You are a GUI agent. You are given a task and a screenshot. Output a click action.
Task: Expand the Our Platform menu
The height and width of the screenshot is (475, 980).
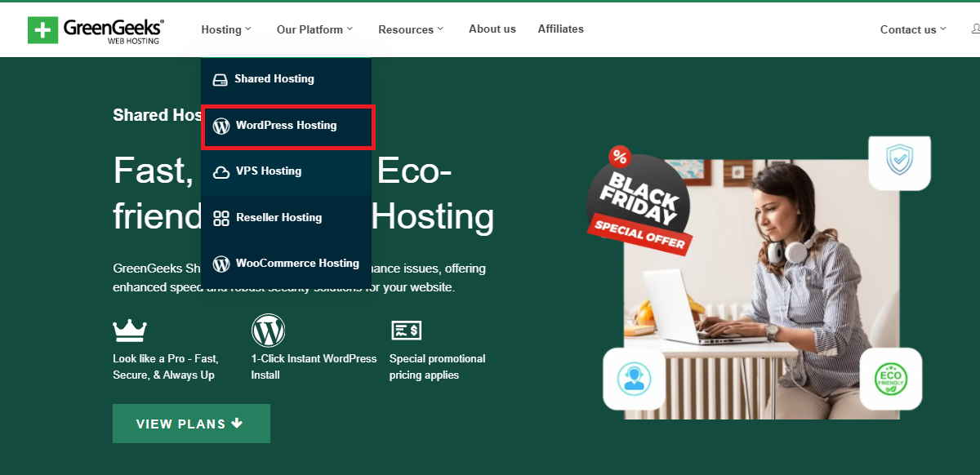pos(314,29)
